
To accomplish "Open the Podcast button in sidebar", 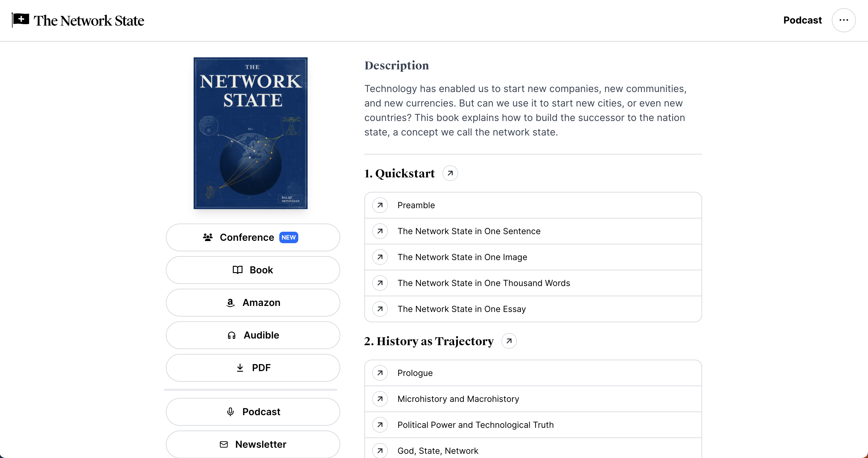I will pos(253,412).
